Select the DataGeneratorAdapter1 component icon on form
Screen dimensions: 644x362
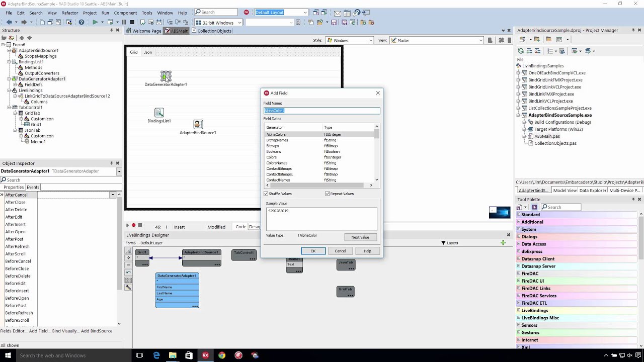point(166,76)
